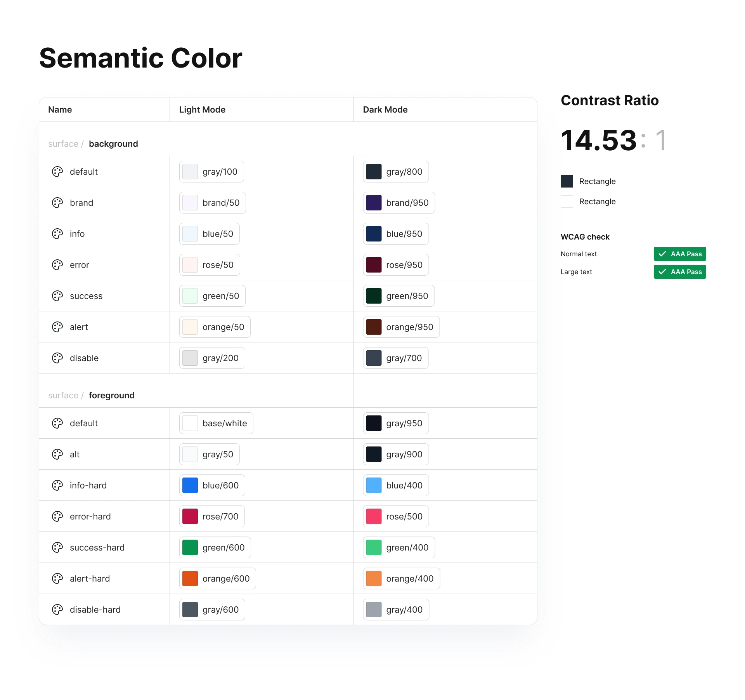Select the rose/700 crimson swatch
Screen dimensions: 745x700
tap(190, 516)
